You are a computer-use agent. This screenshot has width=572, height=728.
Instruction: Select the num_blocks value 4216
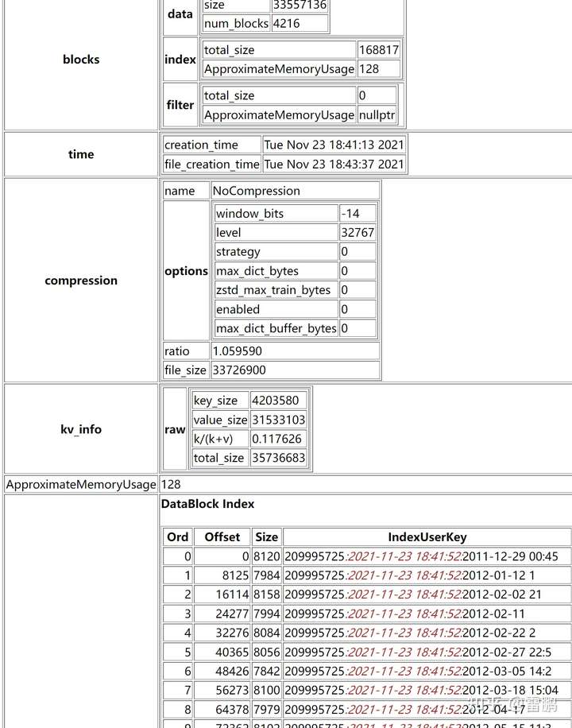pyautogui.click(x=287, y=23)
